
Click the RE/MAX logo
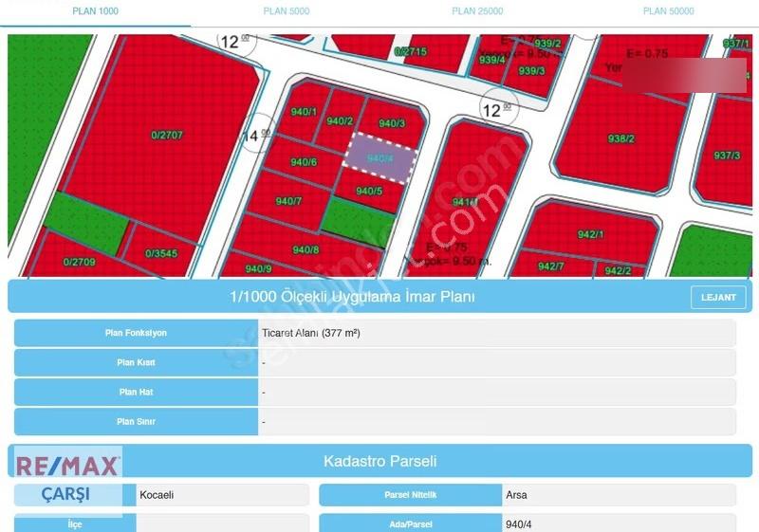click(67, 466)
